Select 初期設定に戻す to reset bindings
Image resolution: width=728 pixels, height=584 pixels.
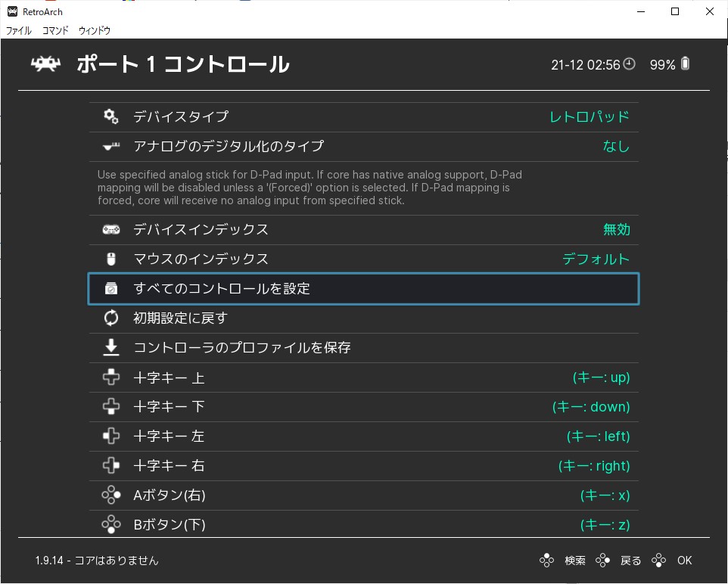363,318
